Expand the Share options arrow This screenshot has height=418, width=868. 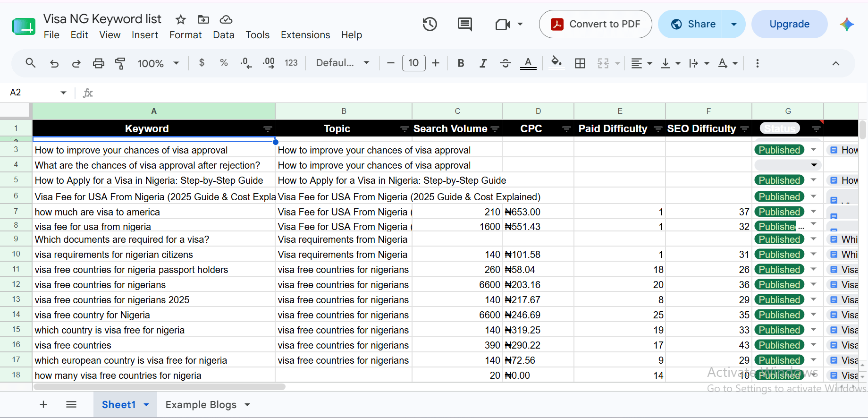click(734, 24)
